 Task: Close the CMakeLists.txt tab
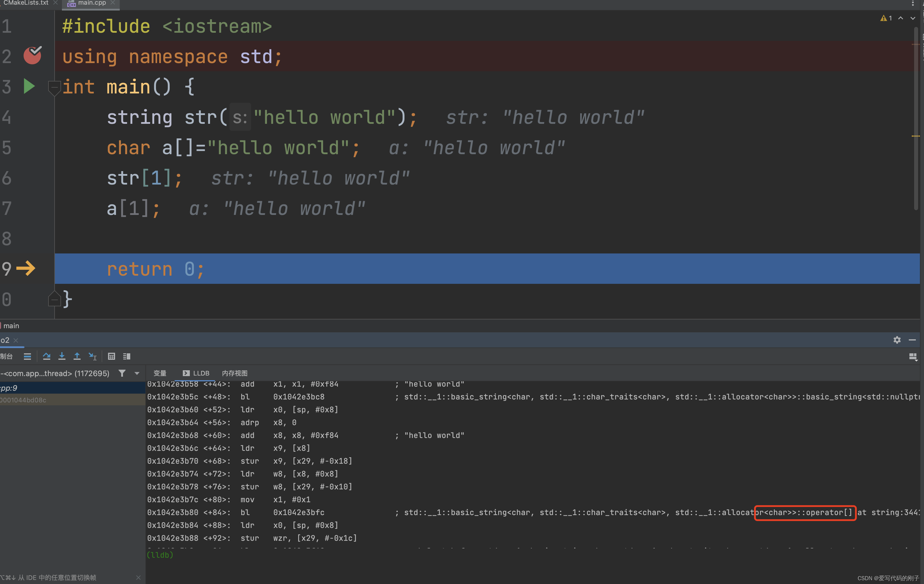pos(56,3)
